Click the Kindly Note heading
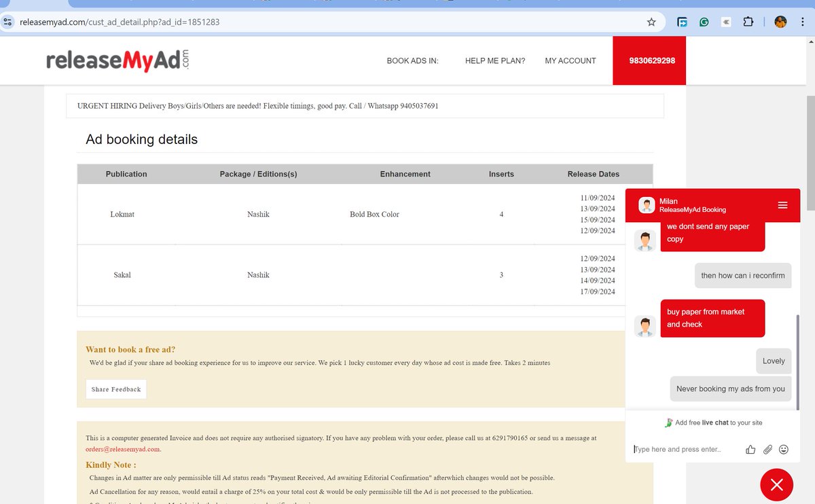This screenshot has height=504, width=815. point(111,465)
